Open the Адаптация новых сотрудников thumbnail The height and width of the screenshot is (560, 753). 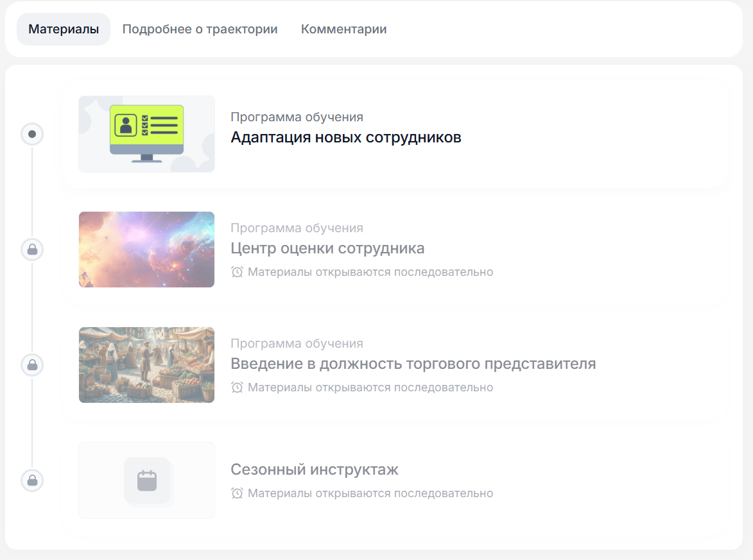point(146,134)
